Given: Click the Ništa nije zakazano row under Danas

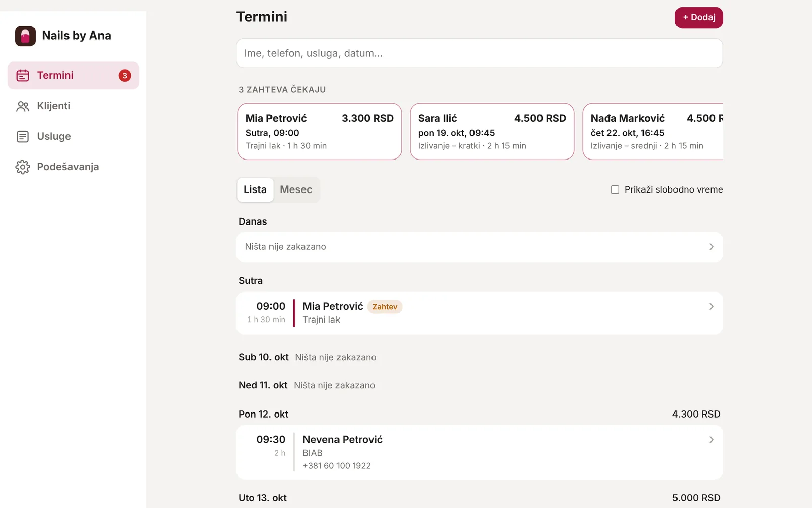Looking at the screenshot, I should (x=480, y=247).
